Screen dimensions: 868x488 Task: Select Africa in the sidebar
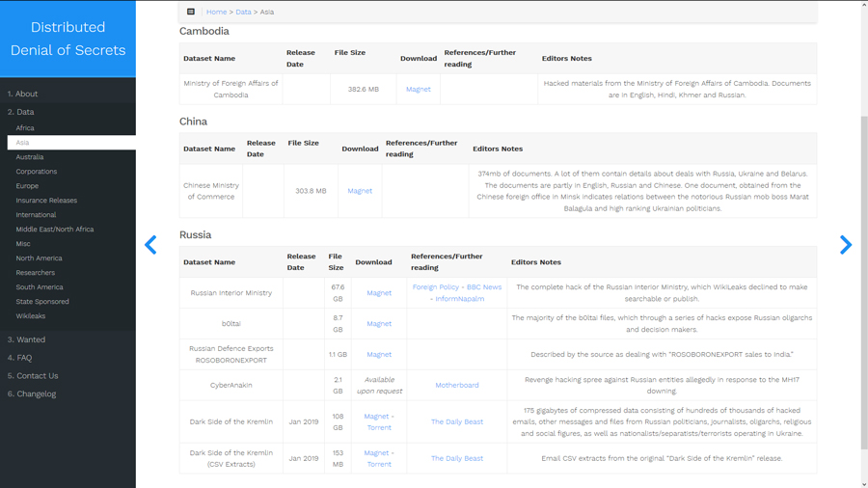25,127
